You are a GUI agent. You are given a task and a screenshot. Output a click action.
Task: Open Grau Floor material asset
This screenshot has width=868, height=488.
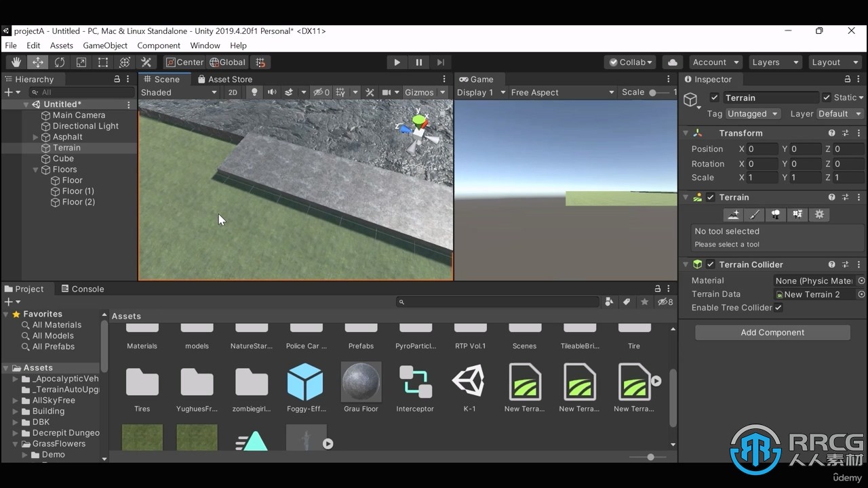pyautogui.click(x=361, y=387)
